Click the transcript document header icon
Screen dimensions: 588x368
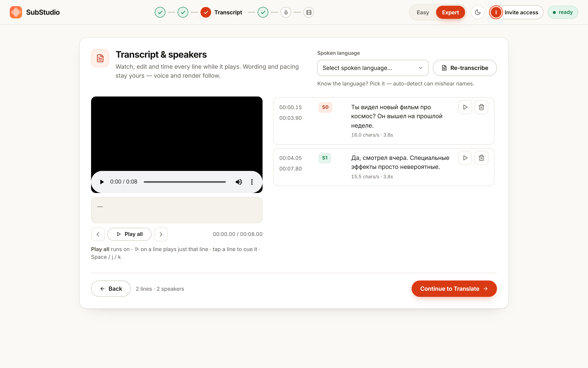click(x=100, y=58)
